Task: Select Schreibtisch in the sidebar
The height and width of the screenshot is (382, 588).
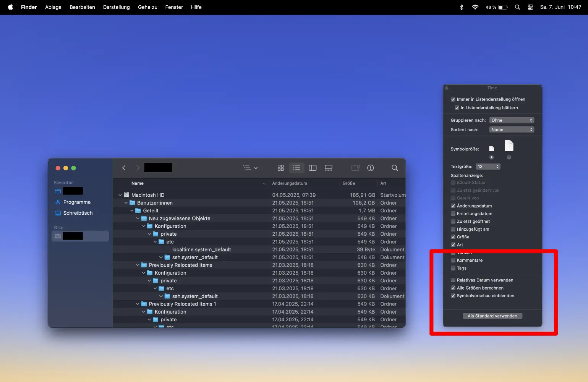Action: [80, 213]
